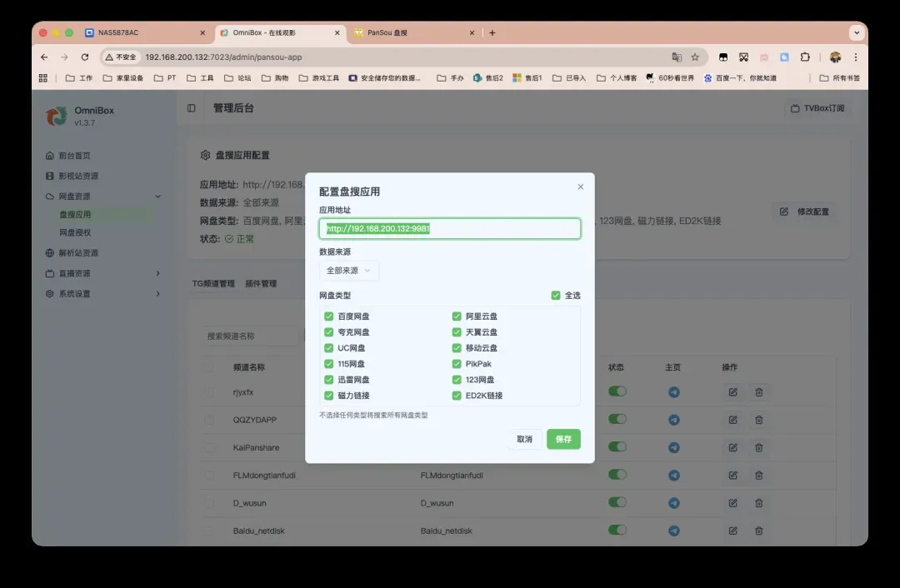This screenshot has height=588, width=900.
Task: Uncheck the ED2K链接 checkbox
Action: [457, 396]
